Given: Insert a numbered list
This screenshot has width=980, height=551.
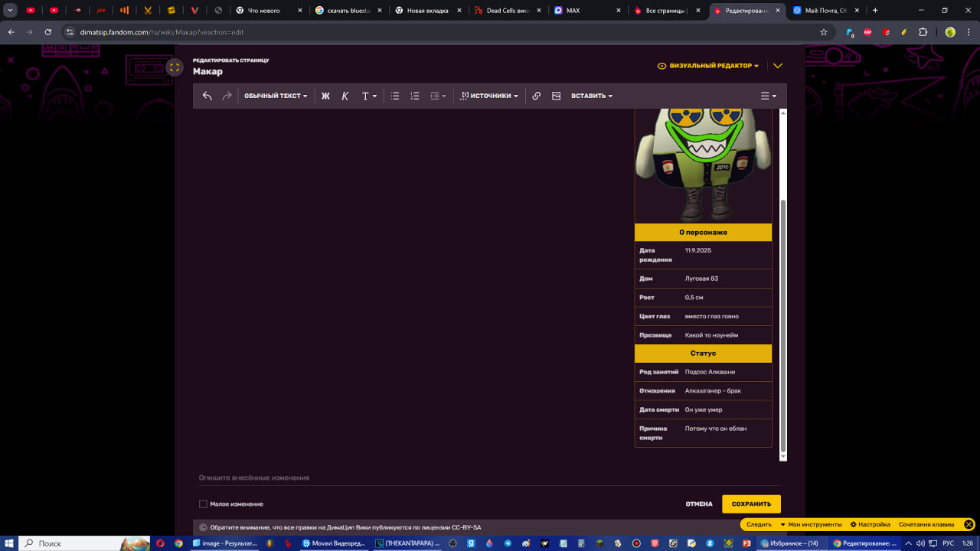Looking at the screenshot, I should [x=415, y=96].
